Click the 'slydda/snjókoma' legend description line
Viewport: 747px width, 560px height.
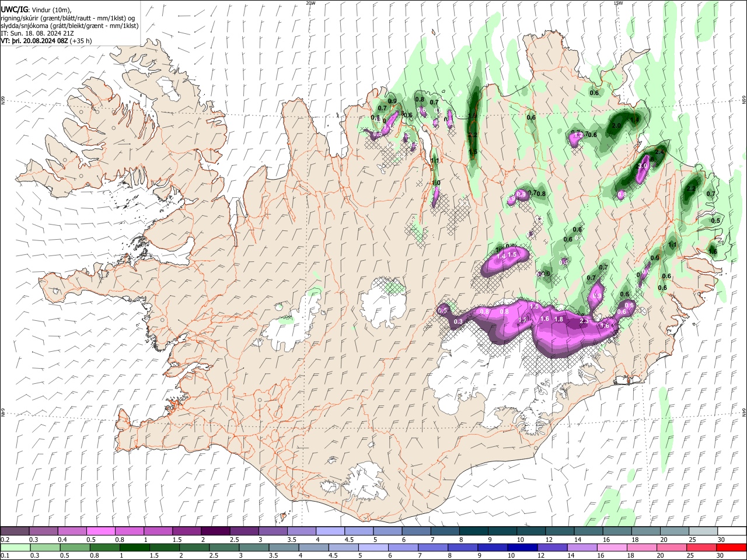[x=69, y=26]
